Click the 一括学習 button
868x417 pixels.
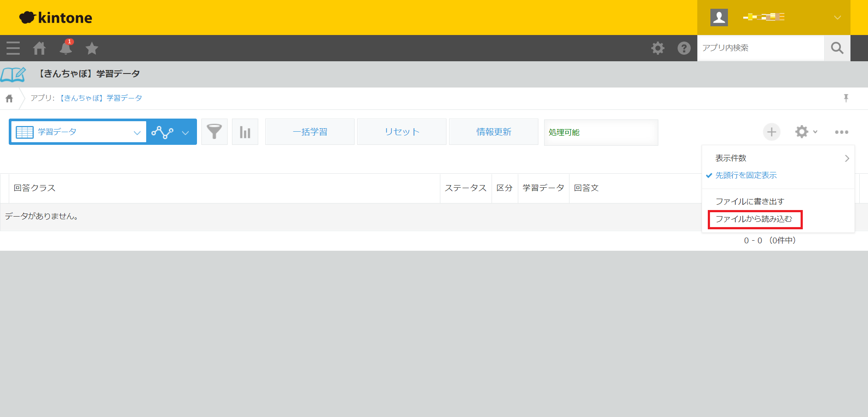pyautogui.click(x=310, y=132)
